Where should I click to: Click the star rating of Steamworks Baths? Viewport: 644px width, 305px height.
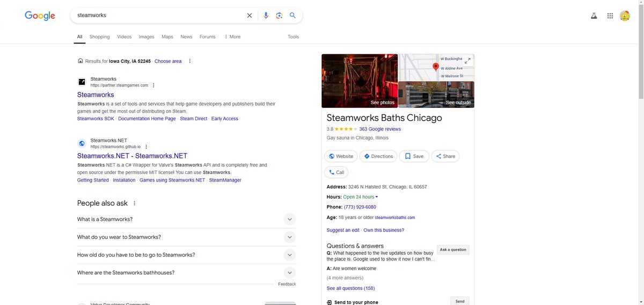(346, 129)
